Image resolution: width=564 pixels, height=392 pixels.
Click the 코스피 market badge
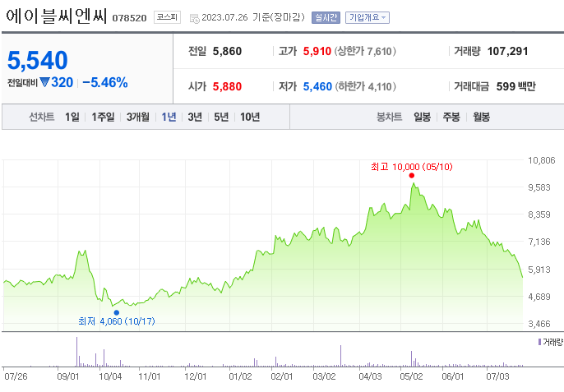point(167,17)
